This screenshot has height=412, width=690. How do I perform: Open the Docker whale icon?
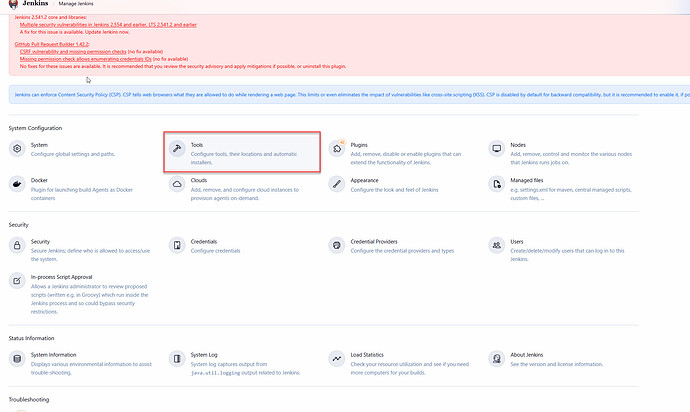pos(17,184)
